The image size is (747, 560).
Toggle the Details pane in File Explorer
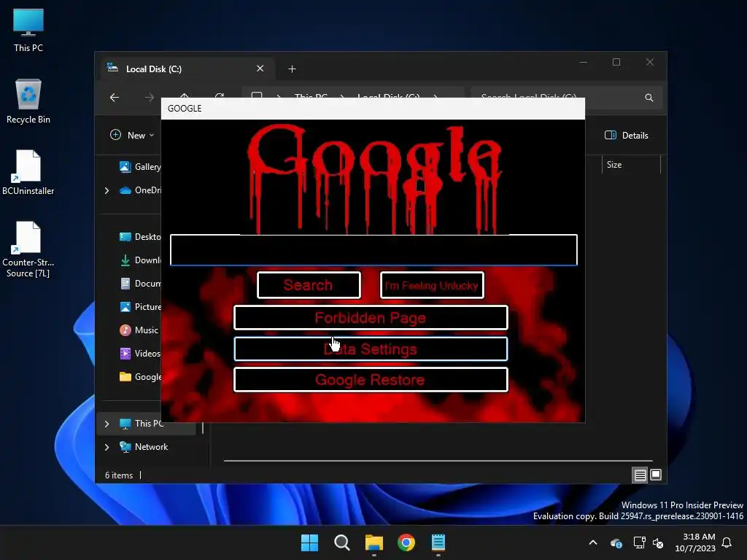tap(626, 135)
